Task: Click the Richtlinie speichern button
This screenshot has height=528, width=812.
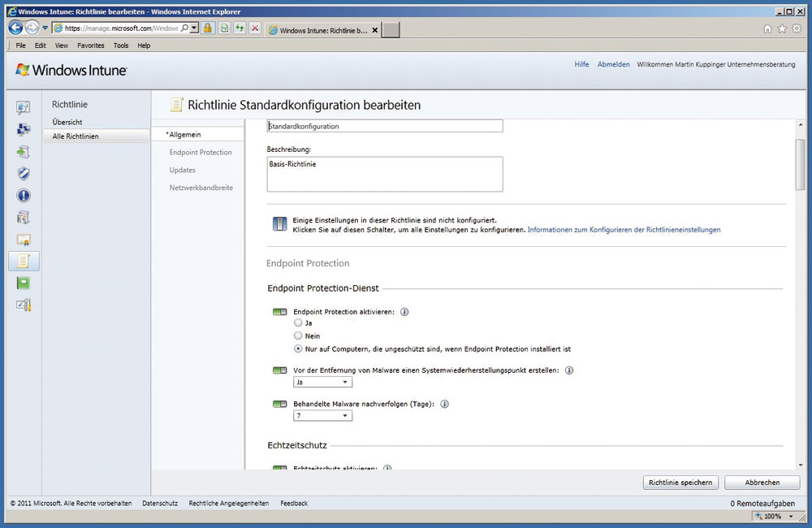Action: click(680, 483)
